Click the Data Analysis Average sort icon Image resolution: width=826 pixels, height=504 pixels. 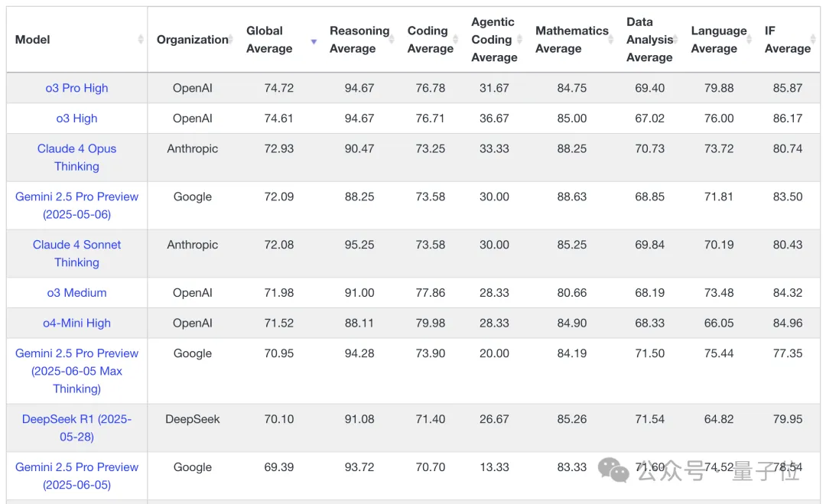[x=676, y=40]
